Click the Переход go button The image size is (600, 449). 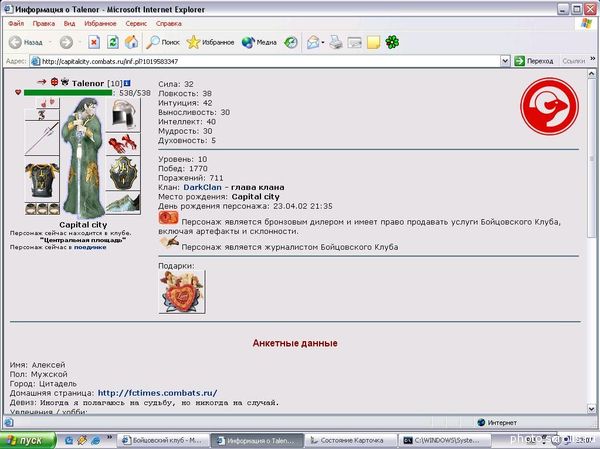[534, 61]
